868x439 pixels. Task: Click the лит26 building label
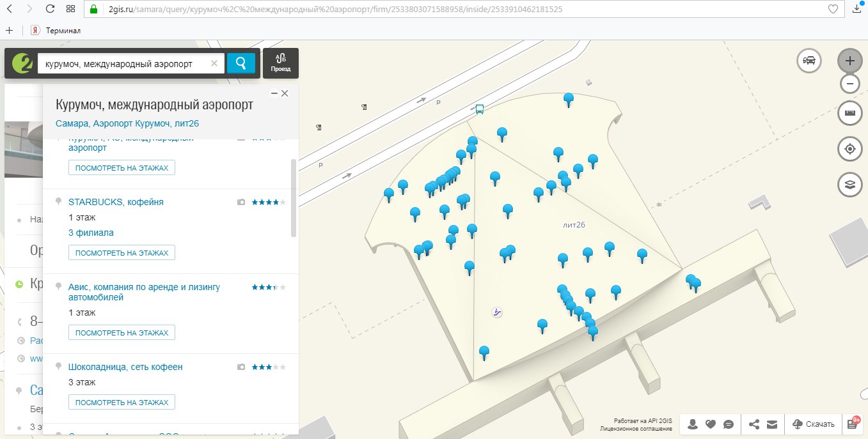click(574, 225)
